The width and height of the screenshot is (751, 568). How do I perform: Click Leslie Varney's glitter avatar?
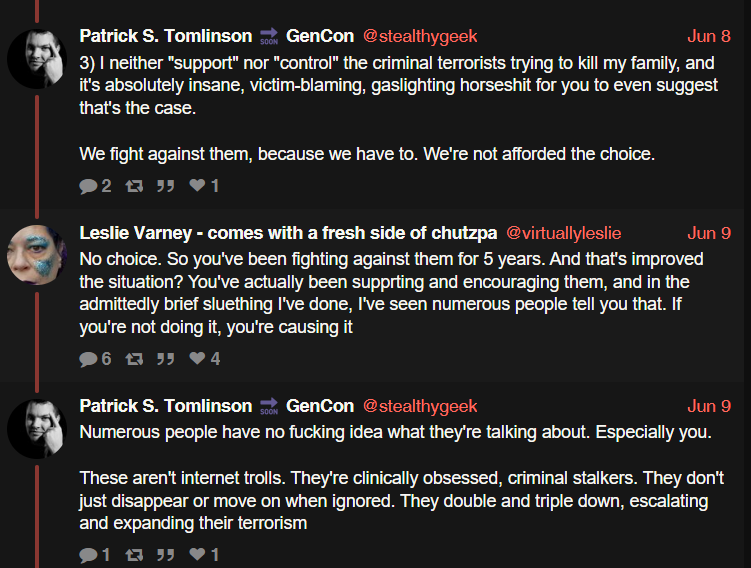[37, 255]
